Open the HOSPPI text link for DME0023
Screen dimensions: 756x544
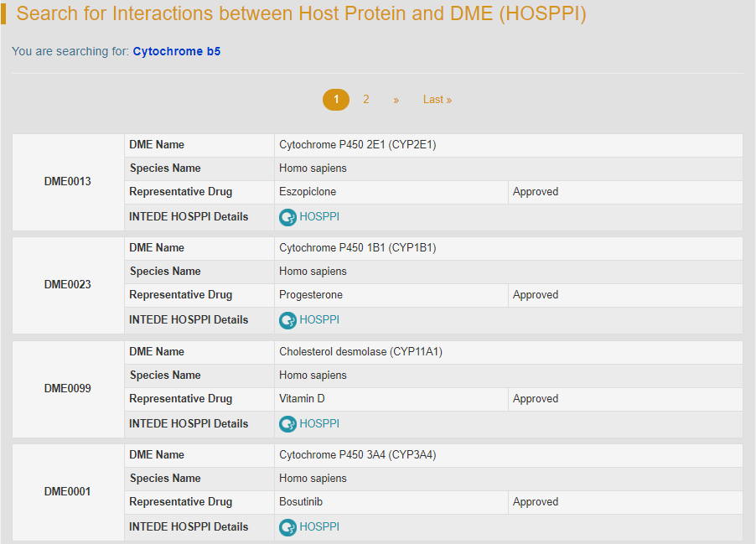[319, 320]
